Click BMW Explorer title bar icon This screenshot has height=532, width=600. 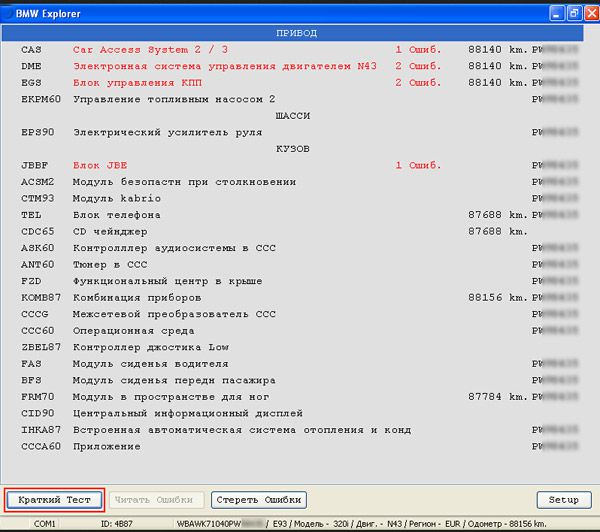click(7, 14)
